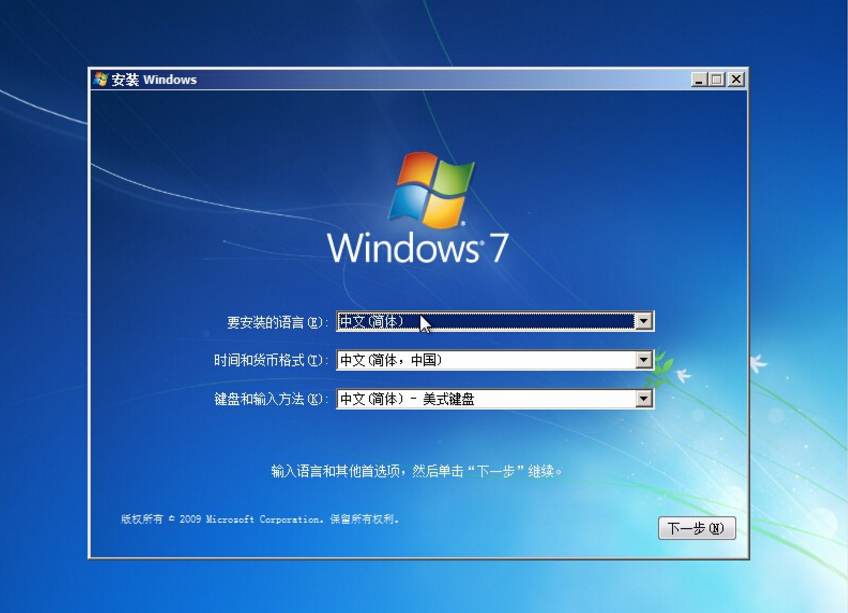The image size is (848, 613).
Task: Click the 输入语言和其他首选项 instruction text
Action: 416,471
